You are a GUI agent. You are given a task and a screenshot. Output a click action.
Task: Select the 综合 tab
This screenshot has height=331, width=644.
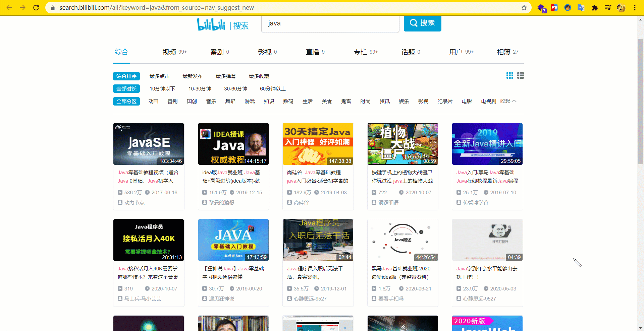click(x=121, y=52)
